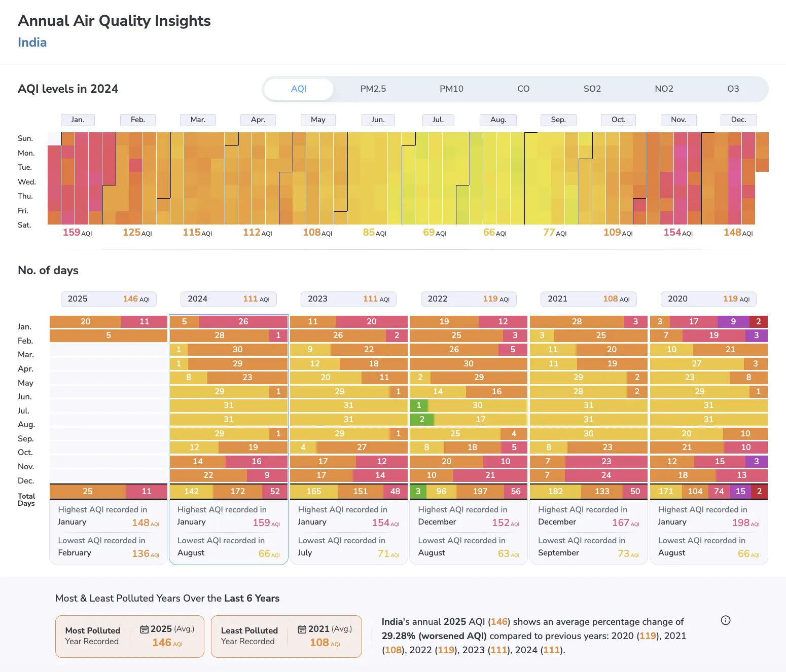Viewport: 786px width, 672px height.
Task: Click the Jul. month label in heatmap
Action: coord(438,120)
